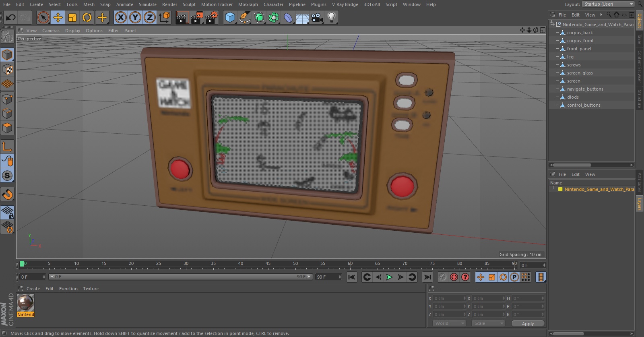Open the Edit Render Settings icon

(212, 17)
